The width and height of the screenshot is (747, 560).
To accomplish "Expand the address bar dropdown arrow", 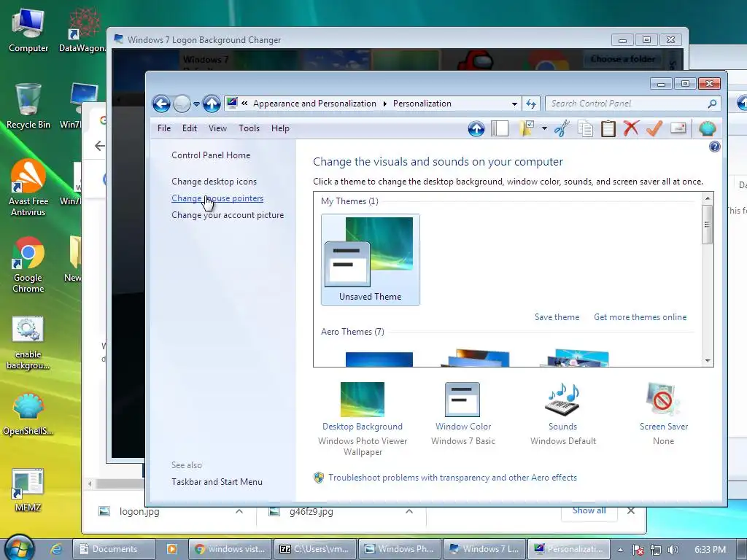I will tap(514, 104).
